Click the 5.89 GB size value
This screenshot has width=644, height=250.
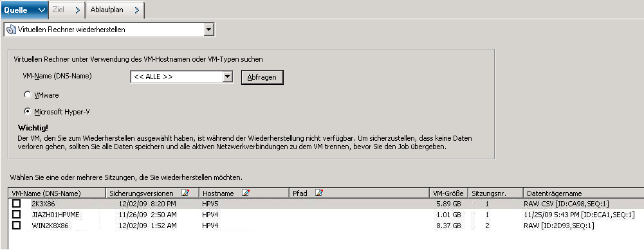click(x=449, y=204)
